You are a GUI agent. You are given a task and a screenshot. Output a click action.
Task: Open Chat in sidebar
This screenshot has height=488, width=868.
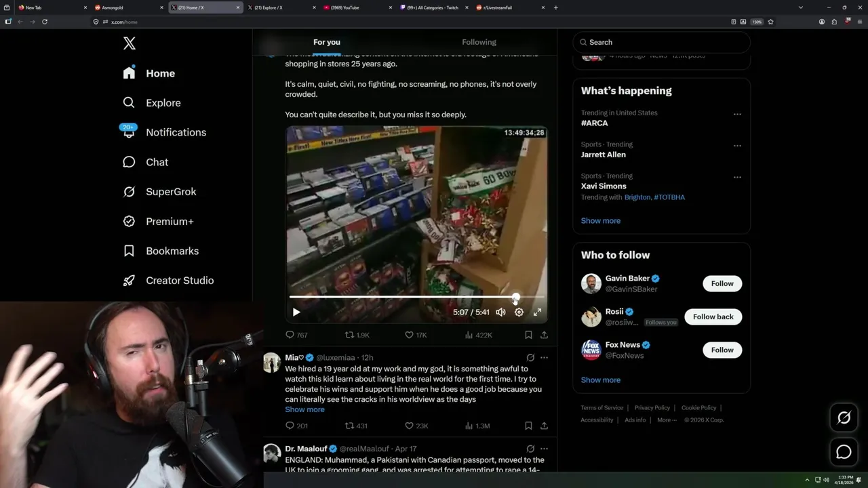pos(145,162)
